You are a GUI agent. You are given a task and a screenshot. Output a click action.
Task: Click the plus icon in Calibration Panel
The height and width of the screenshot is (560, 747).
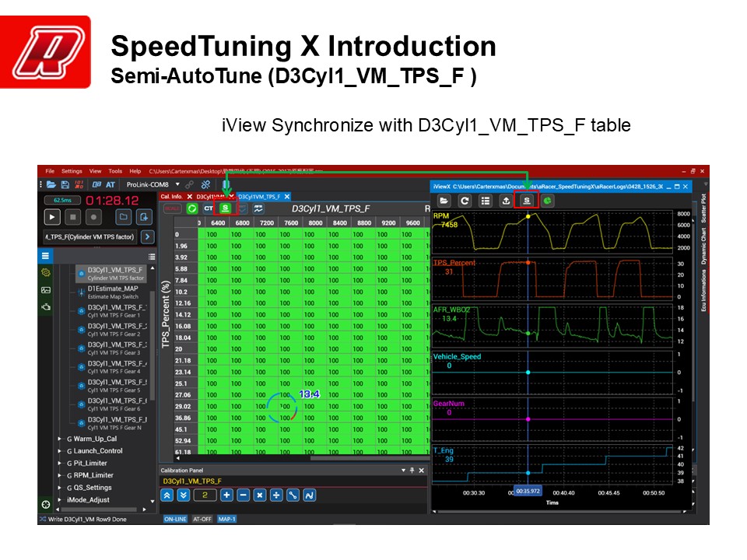click(x=226, y=495)
